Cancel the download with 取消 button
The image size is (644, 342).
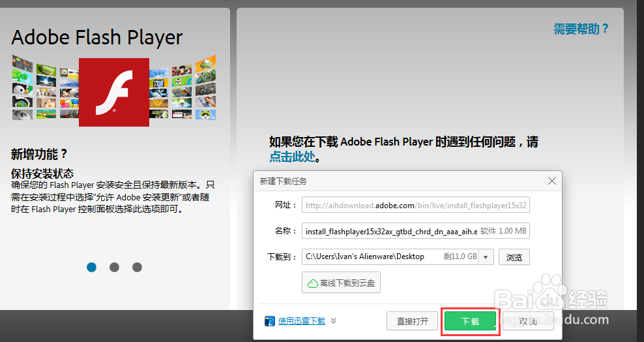pyautogui.click(x=528, y=321)
